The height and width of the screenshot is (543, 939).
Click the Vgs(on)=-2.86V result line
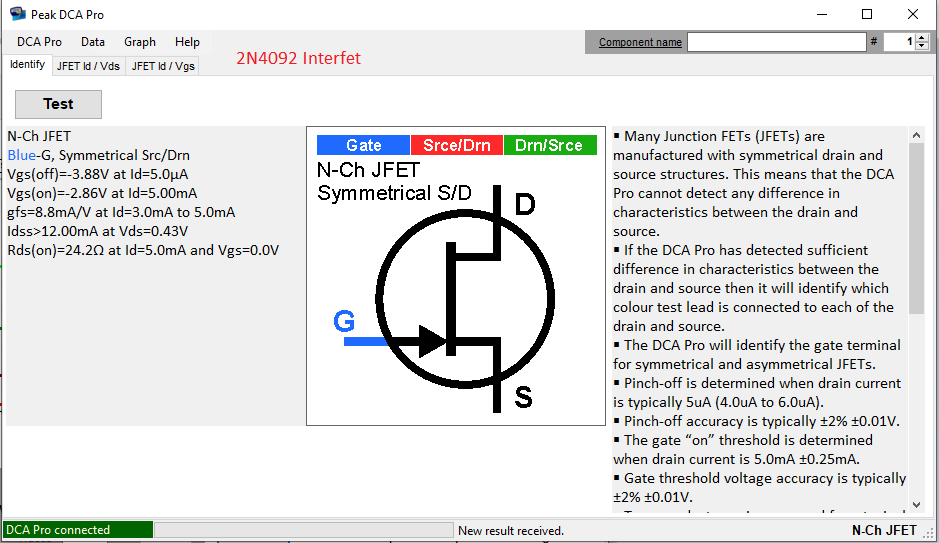(102, 193)
